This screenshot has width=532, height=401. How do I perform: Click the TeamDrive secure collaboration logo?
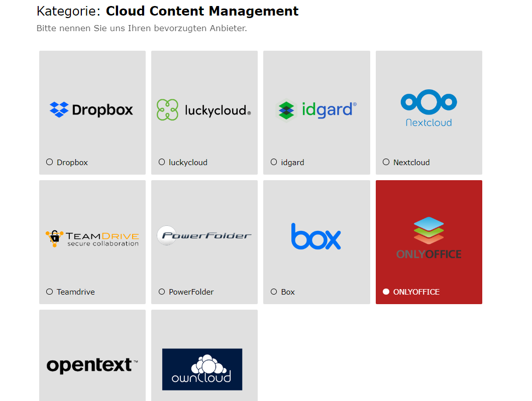(x=92, y=238)
